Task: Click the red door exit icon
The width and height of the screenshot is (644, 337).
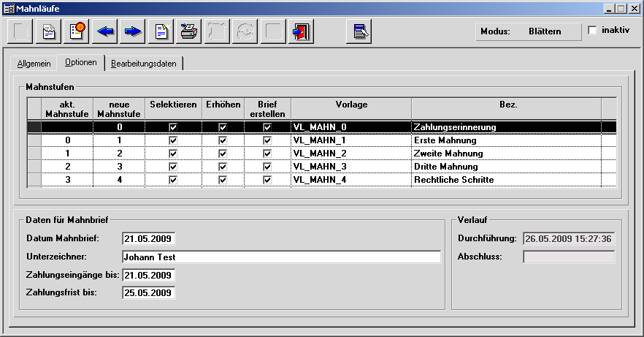Action: pyautogui.click(x=301, y=32)
